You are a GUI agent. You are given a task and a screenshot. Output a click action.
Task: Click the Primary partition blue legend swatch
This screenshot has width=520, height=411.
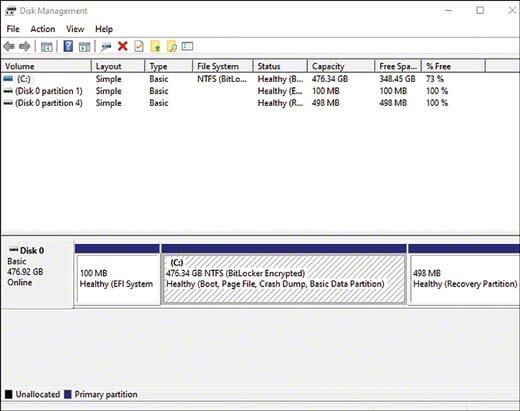(x=68, y=394)
